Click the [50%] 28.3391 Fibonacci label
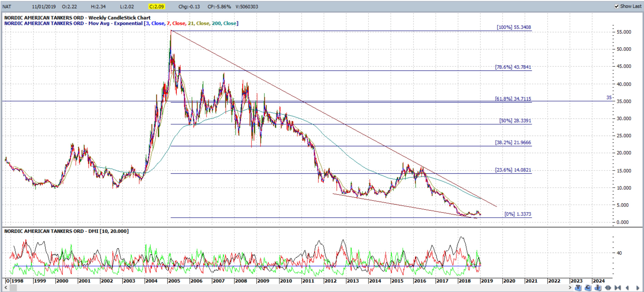The height and width of the screenshot is (292, 644). (x=515, y=121)
